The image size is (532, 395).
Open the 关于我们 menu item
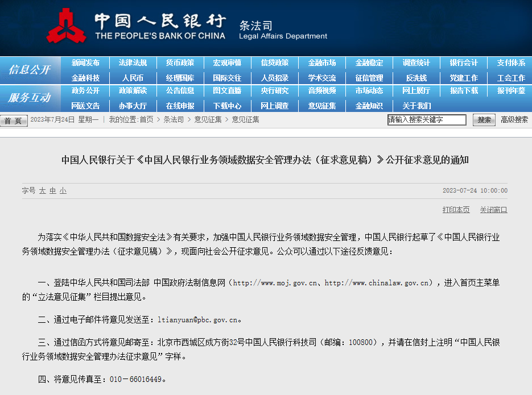click(416, 106)
